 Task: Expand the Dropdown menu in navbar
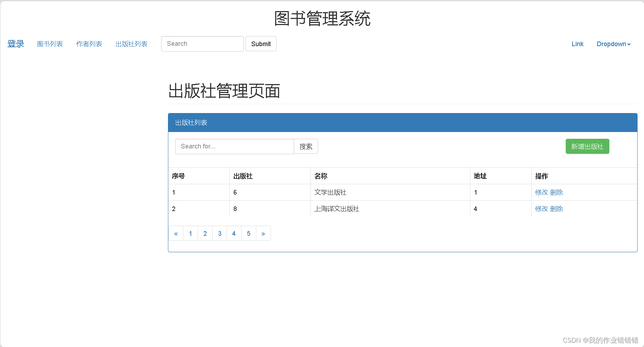click(x=614, y=44)
